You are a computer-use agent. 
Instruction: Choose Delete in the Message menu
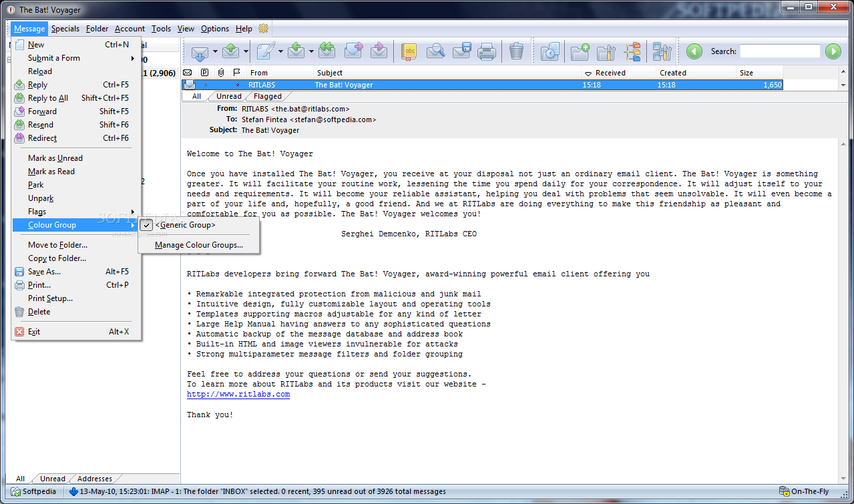pos(76,312)
